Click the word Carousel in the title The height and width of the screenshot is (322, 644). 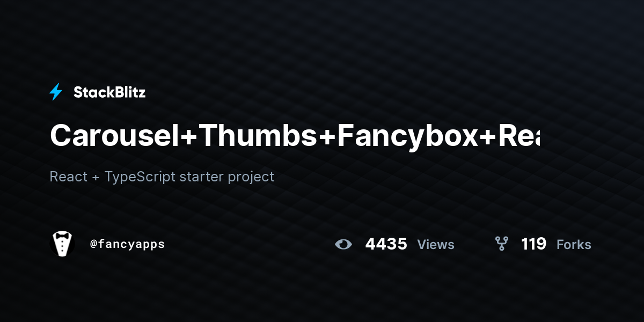pos(114,136)
